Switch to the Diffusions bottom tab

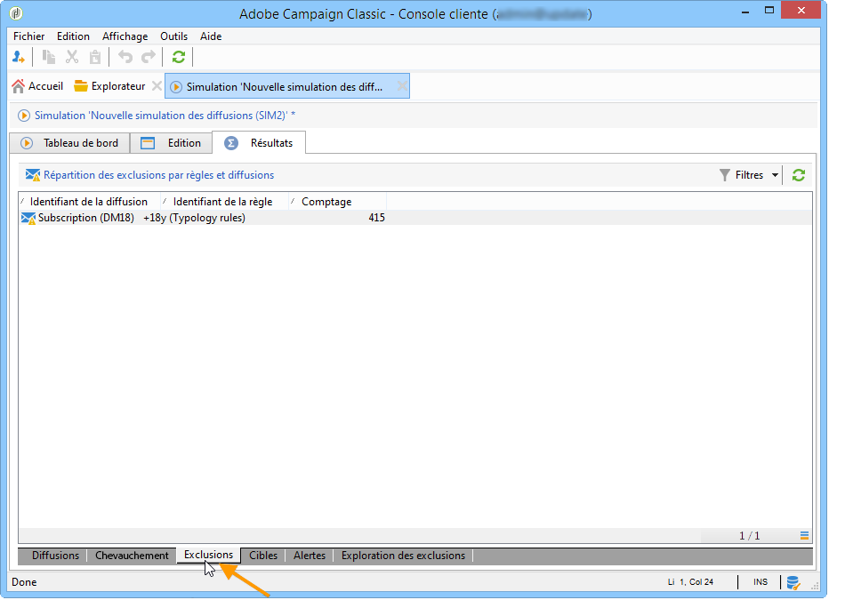click(x=55, y=556)
